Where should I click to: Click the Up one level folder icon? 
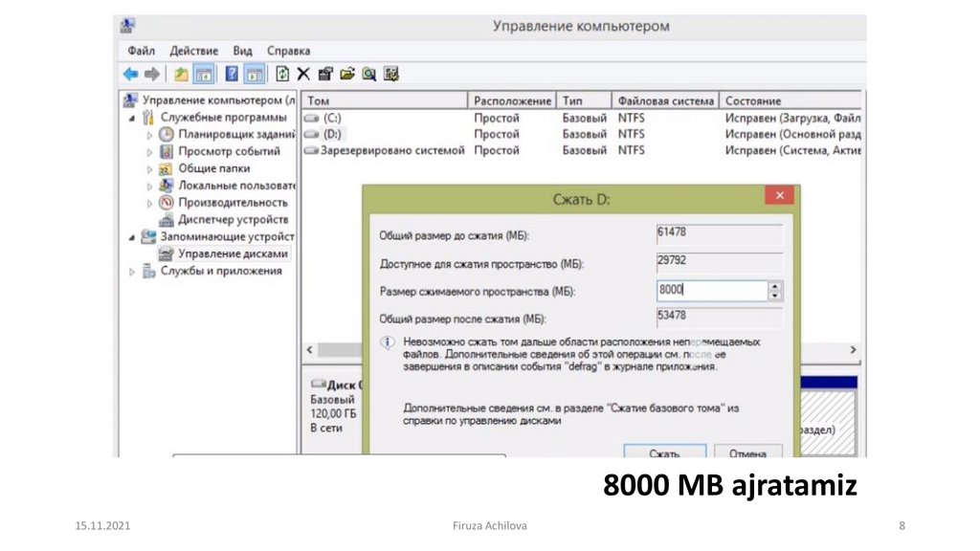click(181, 74)
